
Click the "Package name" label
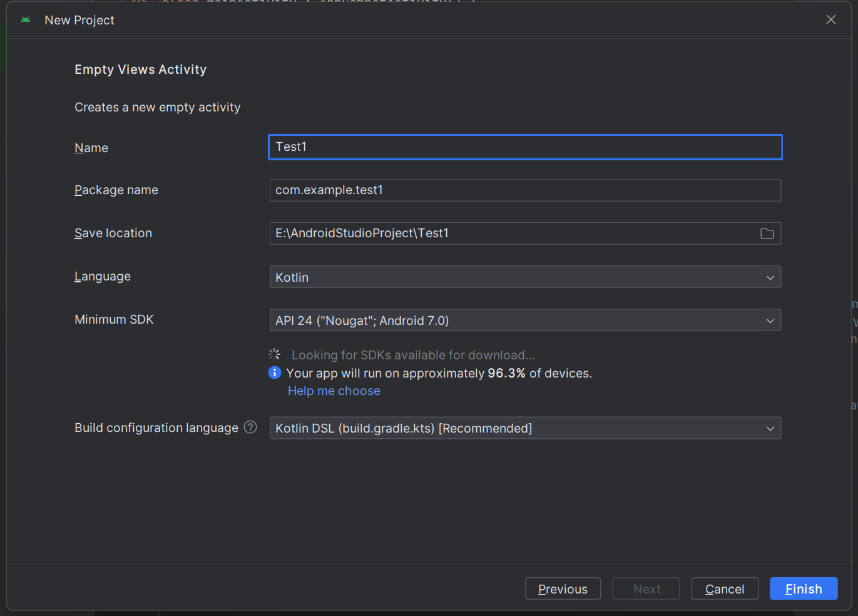pyautogui.click(x=116, y=190)
